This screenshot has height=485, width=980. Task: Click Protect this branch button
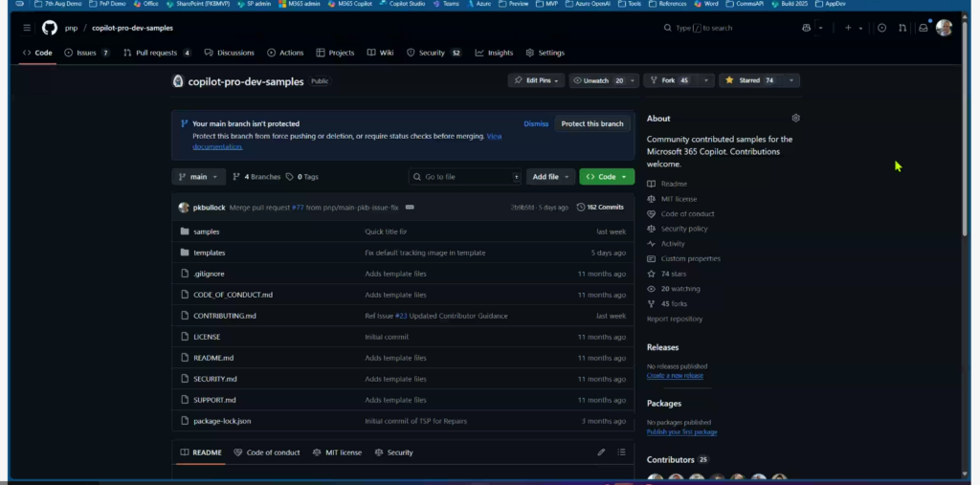(591, 123)
